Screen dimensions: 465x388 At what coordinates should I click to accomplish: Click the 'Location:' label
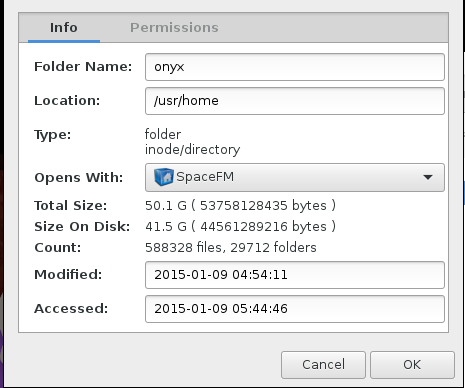[67, 101]
